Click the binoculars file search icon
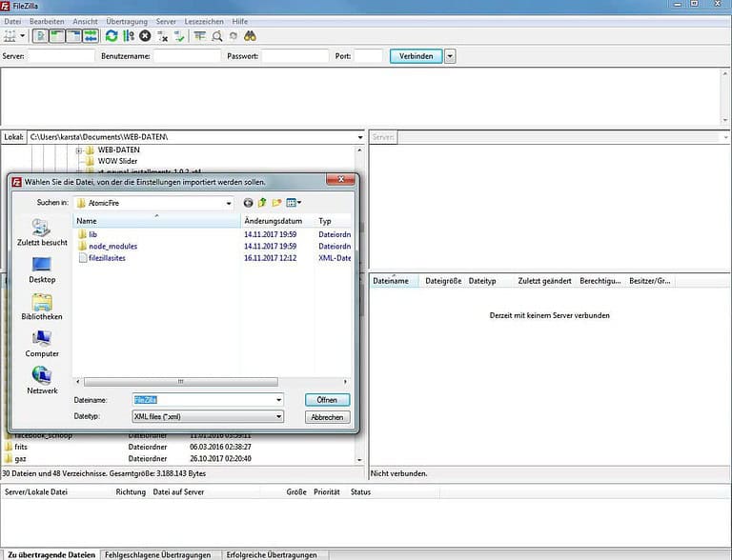Image resolution: width=732 pixels, height=560 pixels. pyautogui.click(x=251, y=36)
